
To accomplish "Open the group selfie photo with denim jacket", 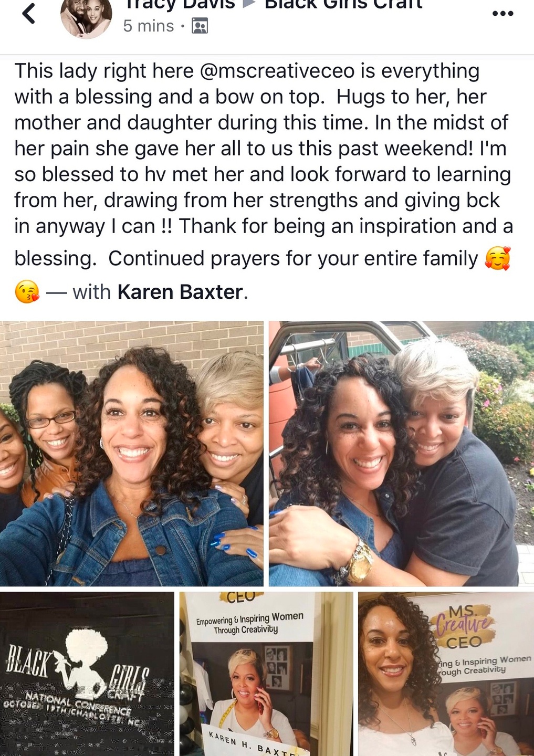I will (x=131, y=454).
